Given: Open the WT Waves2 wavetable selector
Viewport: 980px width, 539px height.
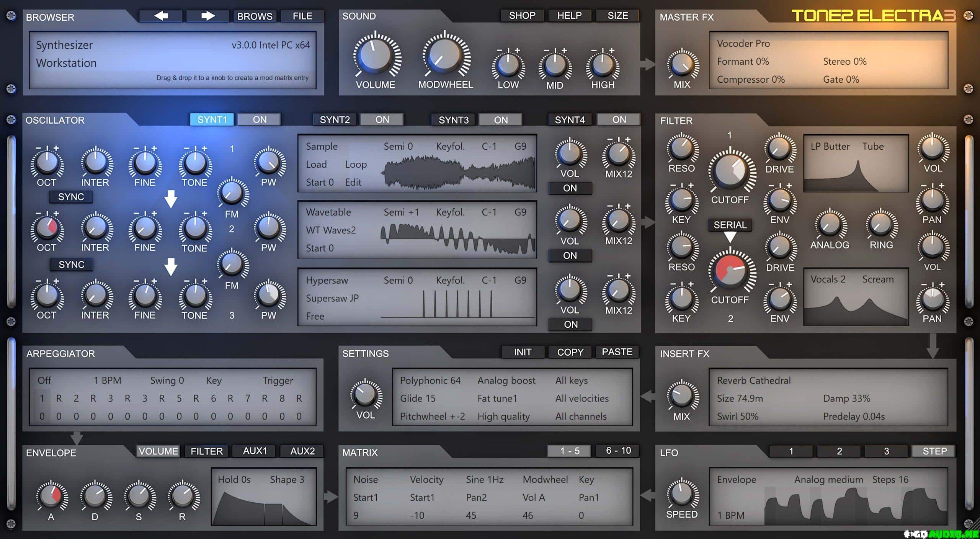Looking at the screenshot, I should coord(331,230).
